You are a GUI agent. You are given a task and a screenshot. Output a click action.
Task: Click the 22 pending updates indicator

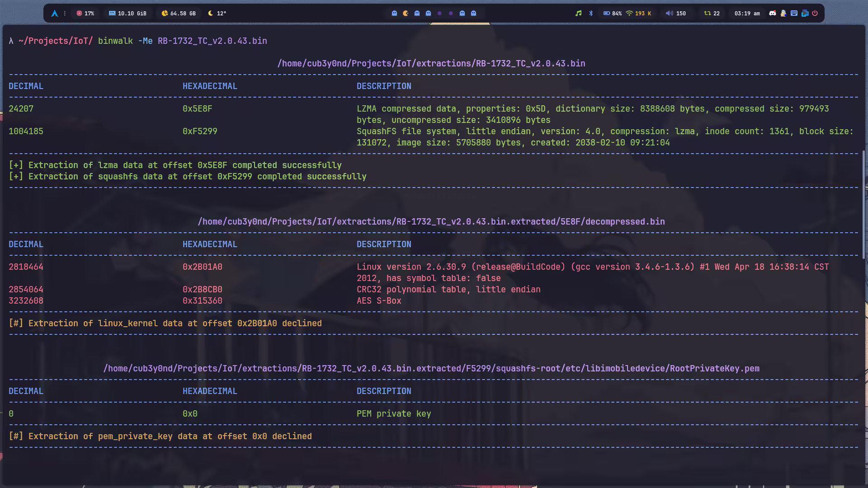(712, 14)
